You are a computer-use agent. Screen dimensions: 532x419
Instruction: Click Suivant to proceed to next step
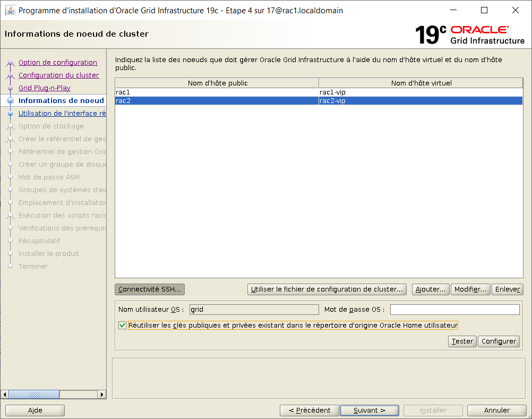tap(370, 410)
